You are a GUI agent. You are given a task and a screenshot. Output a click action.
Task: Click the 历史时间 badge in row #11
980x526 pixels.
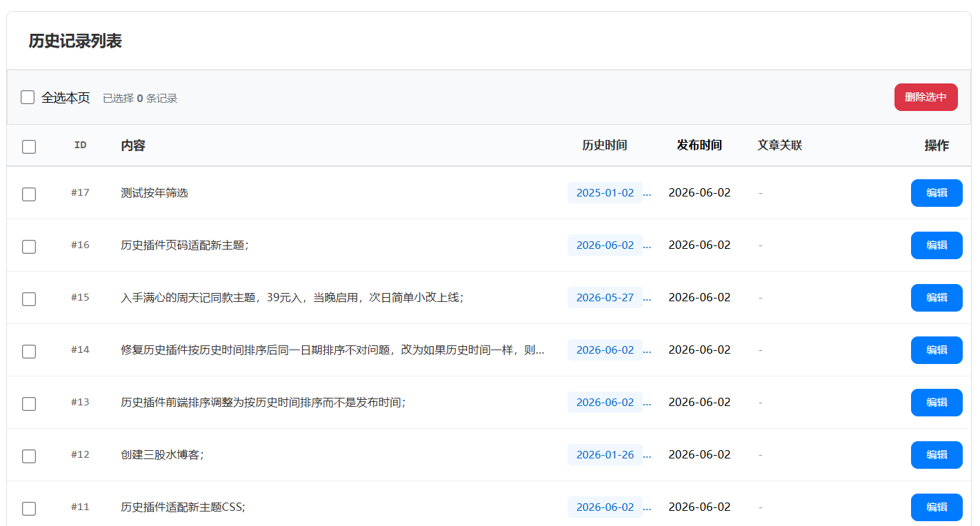605,507
